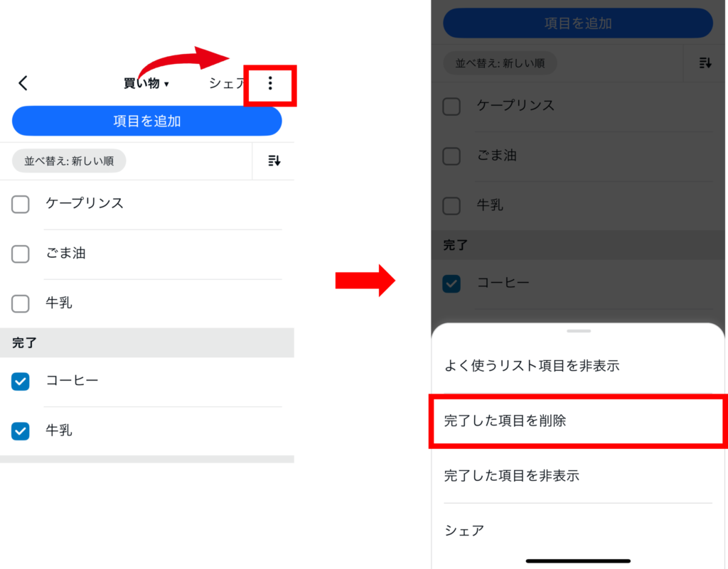The image size is (728, 569).
Task: Uncheck the completed 牛乳 item under 完了
Action: (x=21, y=430)
